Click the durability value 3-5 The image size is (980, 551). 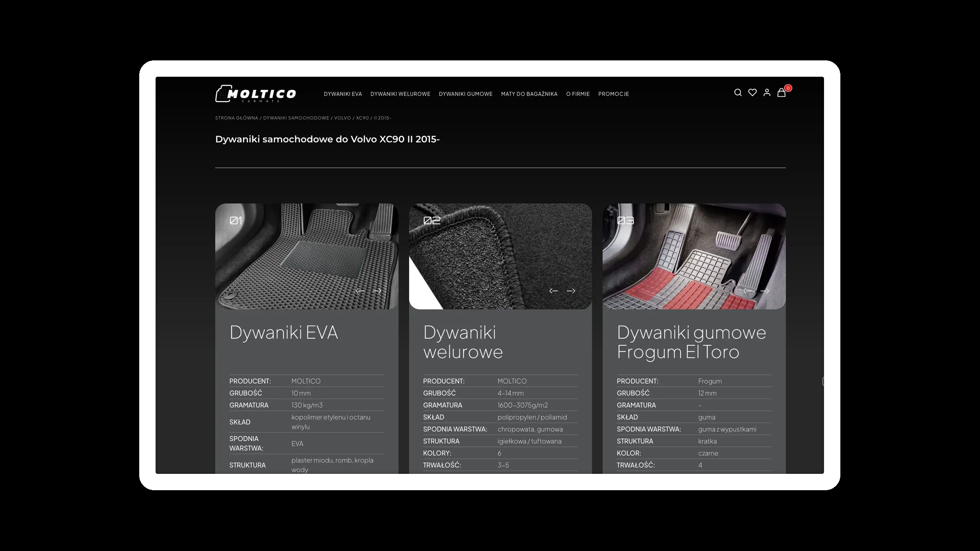pyautogui.click(x=503, y=465)
